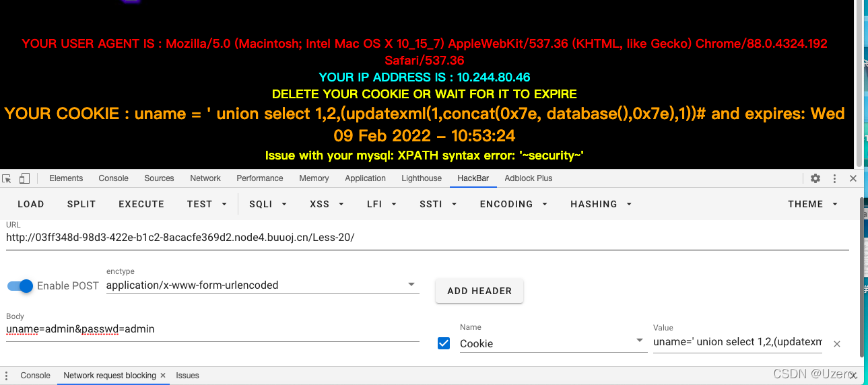The width and height of the screenshot is (868, 385).
Task: Click the 'YOUR IP ADDRESS IS' text line
Action: click(x=424, y=77)
